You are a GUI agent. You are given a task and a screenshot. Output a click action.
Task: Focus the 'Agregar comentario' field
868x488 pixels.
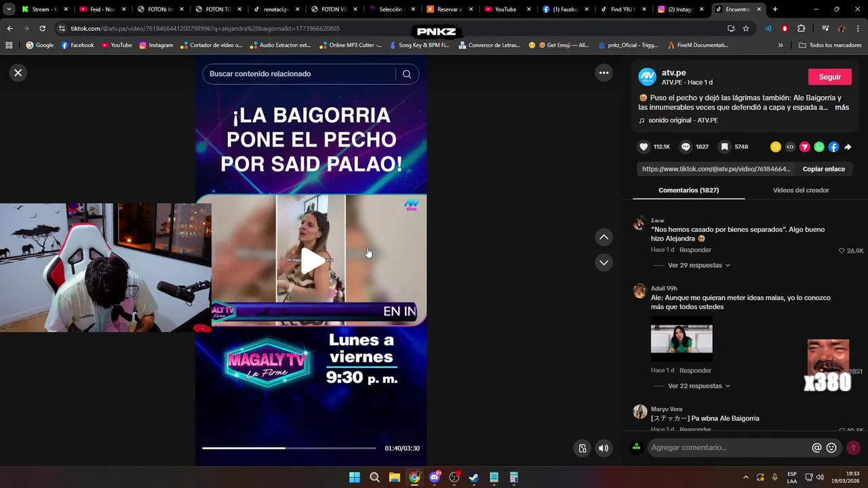click(x=729, y=447)
